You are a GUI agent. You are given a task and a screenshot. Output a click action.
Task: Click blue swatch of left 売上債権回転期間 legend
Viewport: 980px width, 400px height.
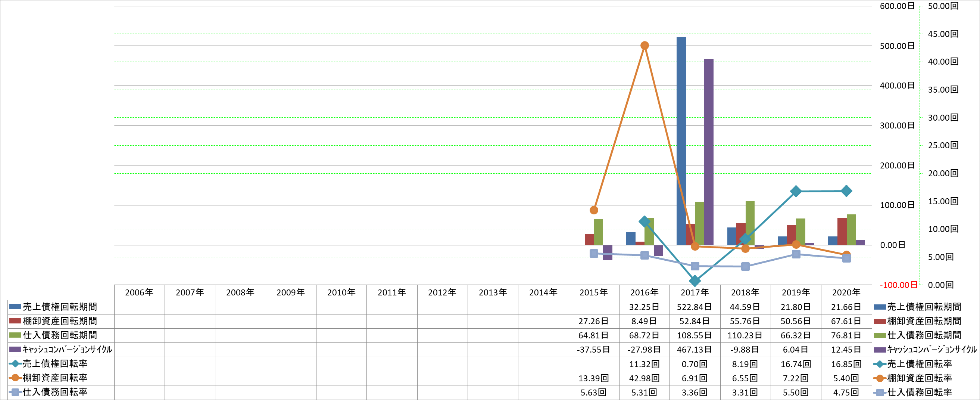(15, 307)
